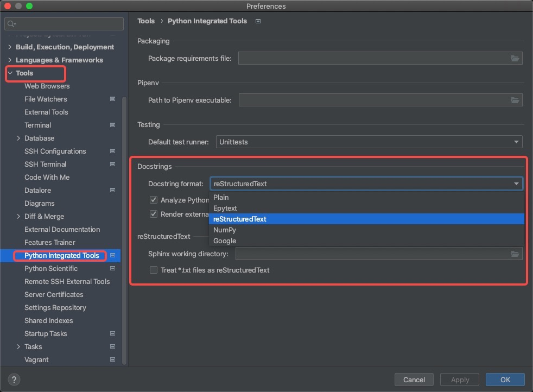This screenshot has width=533, height=392.
Task: Browse for Sphinx working directory folder icon
Action: click(515, 254)
